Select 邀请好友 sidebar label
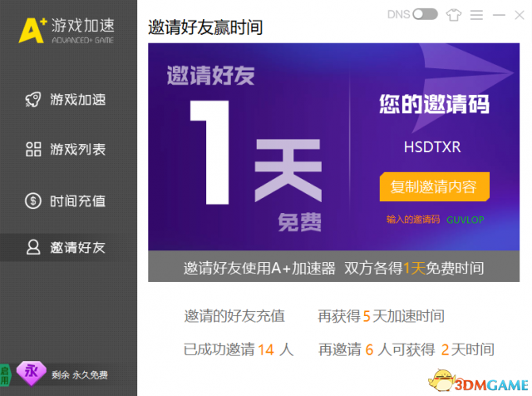Image resolution: width=532 pixels, height=396 pixels. pyautogui.click(x=78, y=247)
